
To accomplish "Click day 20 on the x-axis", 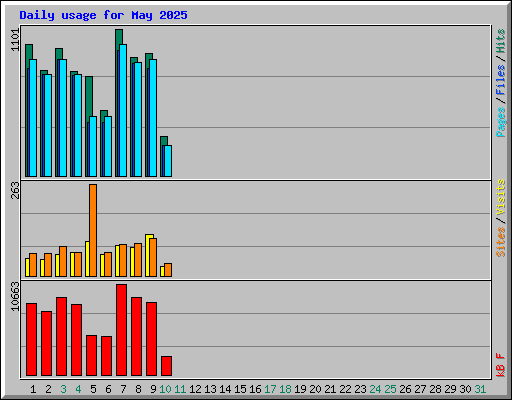I will point(315,389).
